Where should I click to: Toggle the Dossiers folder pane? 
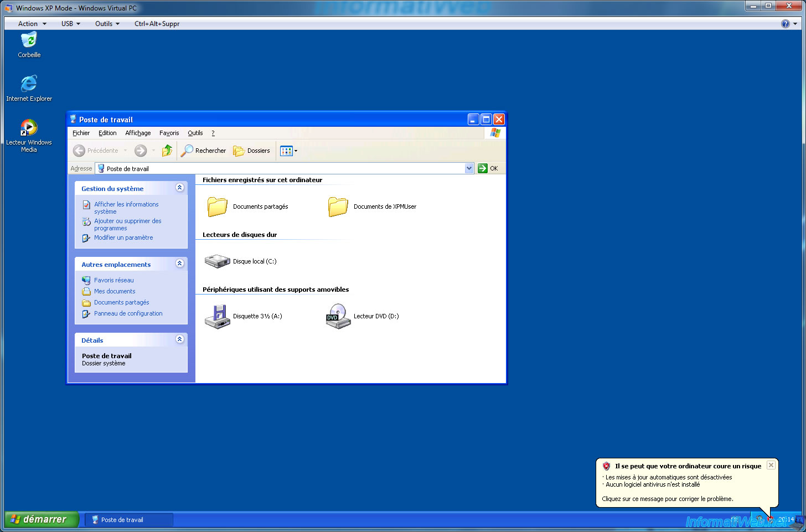pyautogui.click(x=252, y=151)
